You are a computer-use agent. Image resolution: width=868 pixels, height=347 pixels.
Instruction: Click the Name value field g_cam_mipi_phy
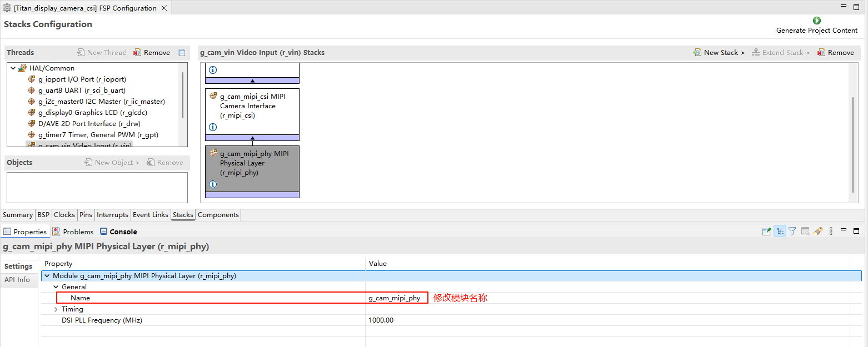coord(395,298)
